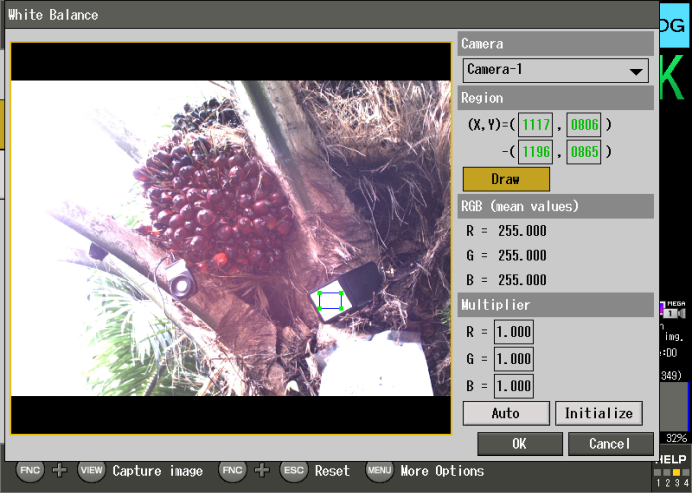
Task: Click the Initialize button
Action: tap(599, 413)
